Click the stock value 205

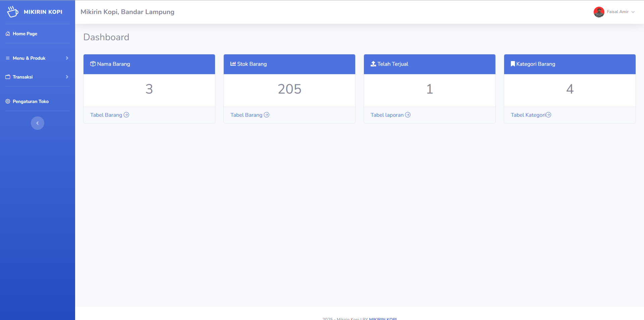coord(289,89)
